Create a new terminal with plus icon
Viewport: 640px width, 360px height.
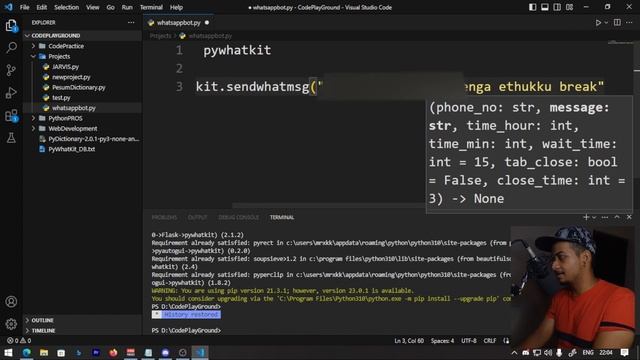point(586,217)
